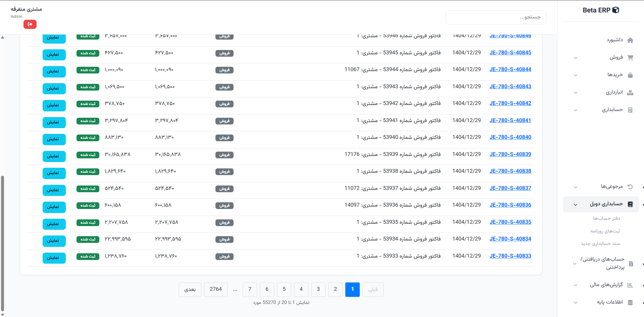Open the ثبت‌های روزنامه submenu item
644x317 pixels.
click(605, 231)
